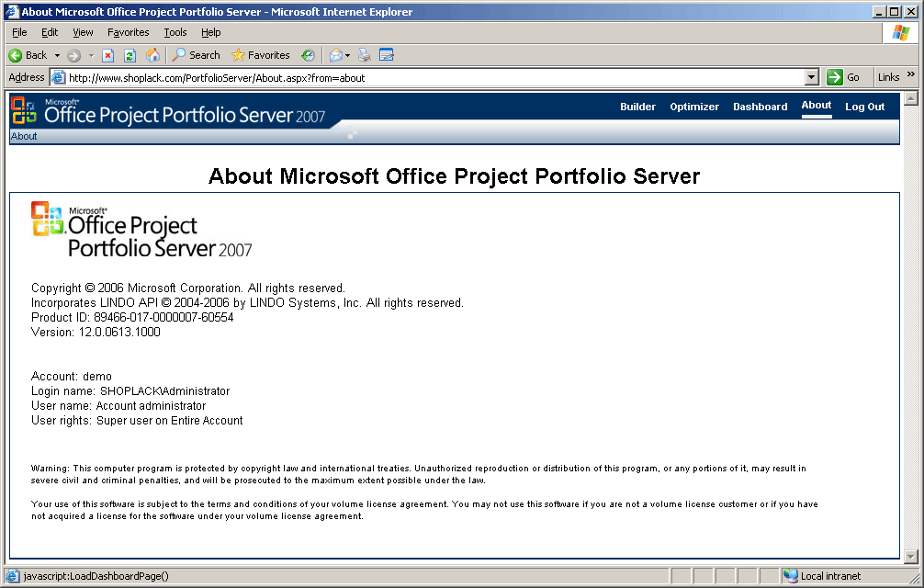Click the "User rights: Super user on Entire Account" line

(137, 421)
